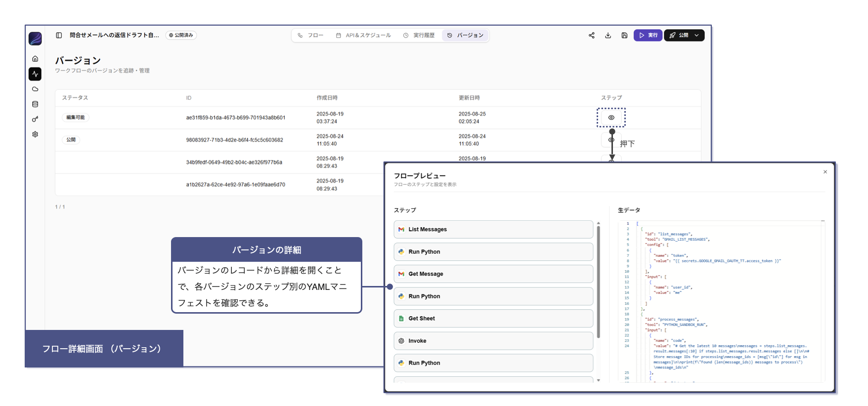Viewport: 868px width, 406px height.
Task: Click the steps list scroll-down arrow
Action: (x=599, y=380)
